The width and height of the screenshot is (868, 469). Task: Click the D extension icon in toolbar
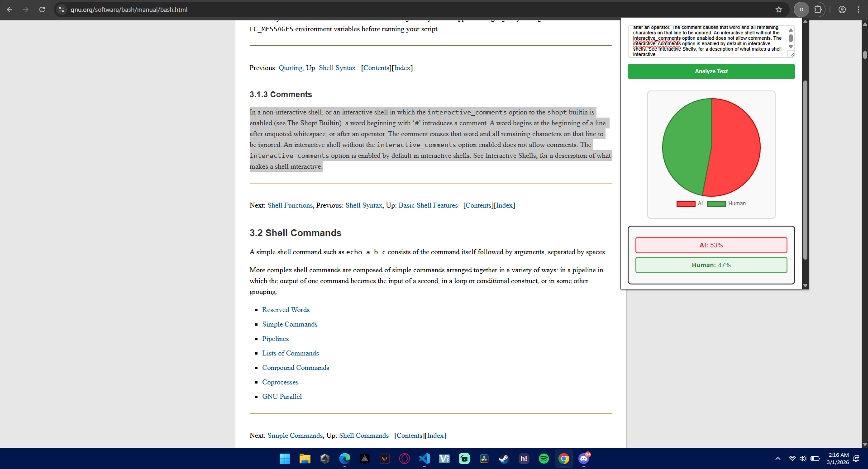(801, 9)
